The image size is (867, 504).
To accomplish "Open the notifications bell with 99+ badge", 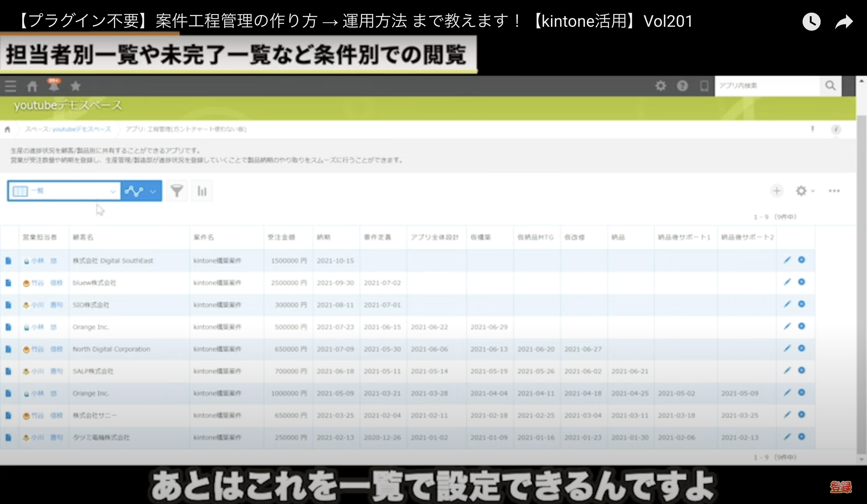I will point(54,85).
